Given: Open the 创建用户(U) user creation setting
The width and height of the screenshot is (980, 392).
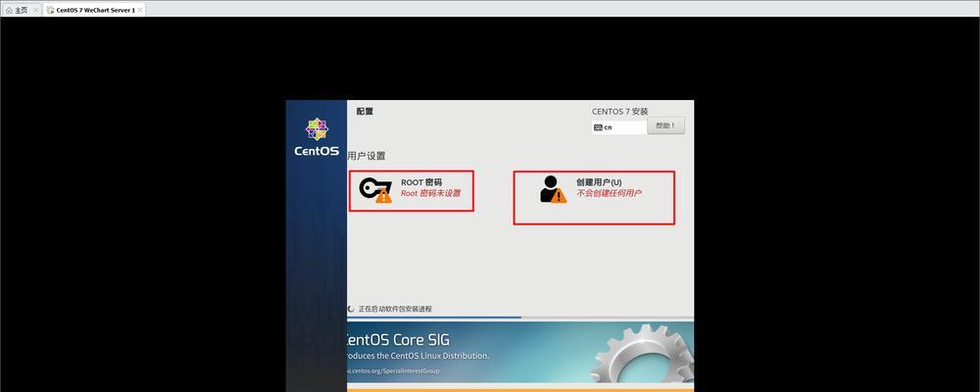Looking at the screenshot, I should (x=595, y=198).
